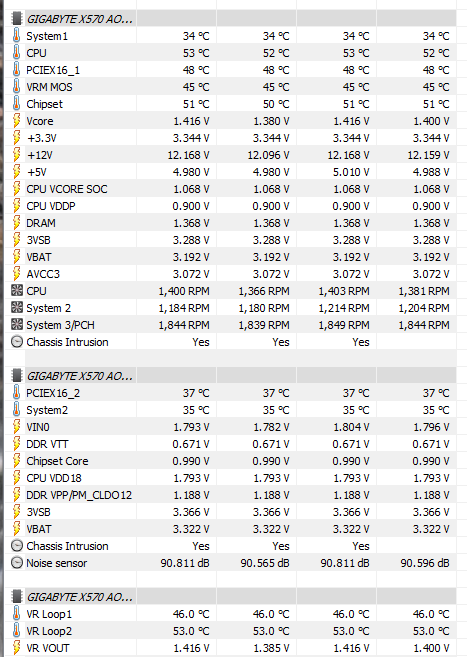The image size is (467, 657).
Task: Click the System 3/PCH fan label
Action: pos(60,325)
